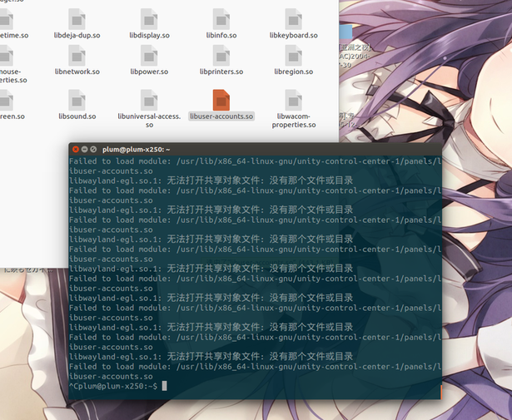512x420 pixels.
Task: Minimize the plum@plum-x250 terminal window
Action: pos(85,150)
